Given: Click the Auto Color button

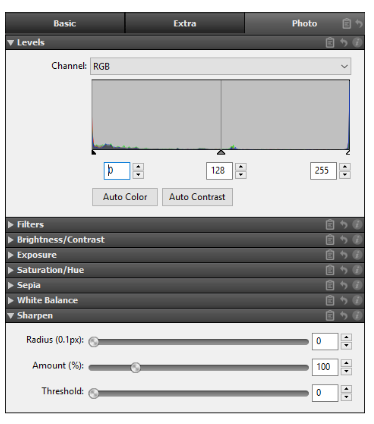Looking at the screenshot, I should click(125, 197).
